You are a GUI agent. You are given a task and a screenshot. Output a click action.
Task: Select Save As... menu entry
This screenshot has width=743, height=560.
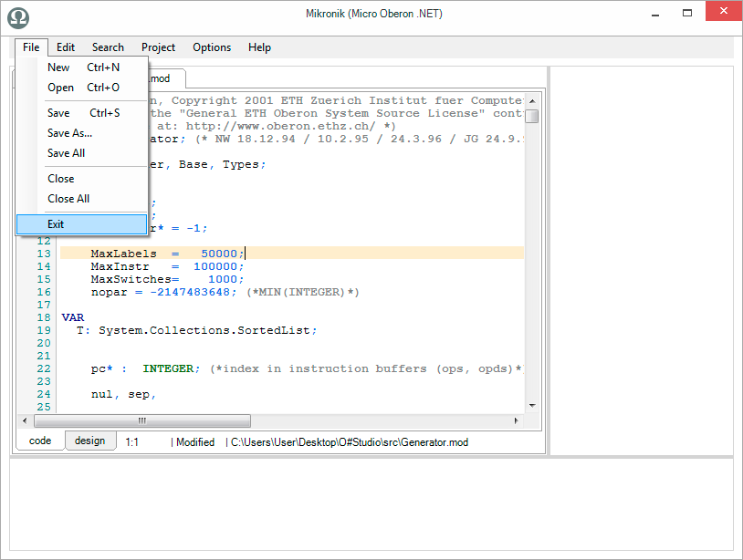[82, 133]
